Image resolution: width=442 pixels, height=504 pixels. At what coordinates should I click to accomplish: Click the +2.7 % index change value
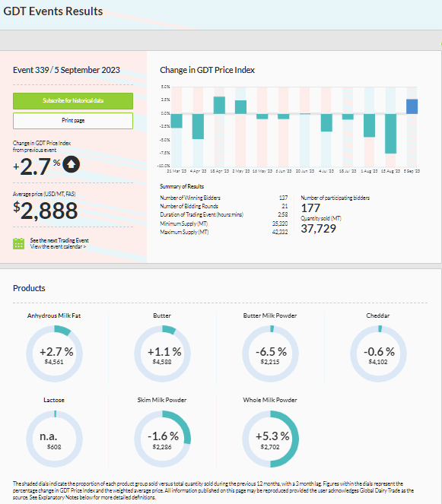click(37, 166)
